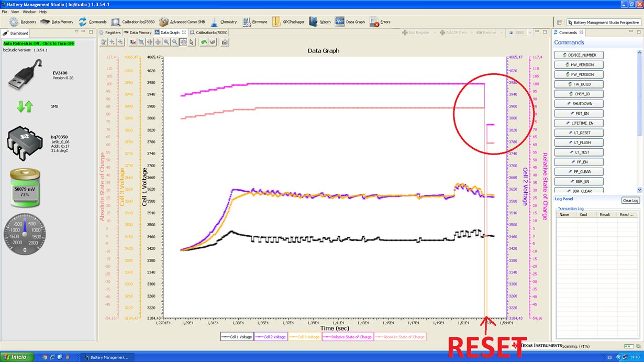Switch to the Registers tab
This screenshot has width=644, height=362.
coord(110,32)
